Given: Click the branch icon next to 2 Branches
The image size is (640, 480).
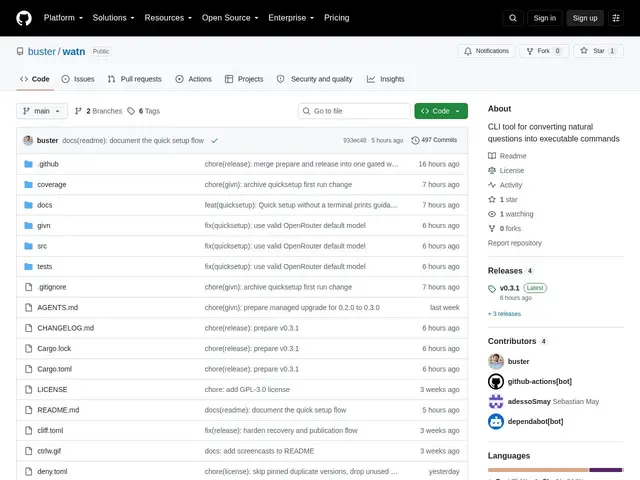Looking at the screenshot, I should (78, 111).
